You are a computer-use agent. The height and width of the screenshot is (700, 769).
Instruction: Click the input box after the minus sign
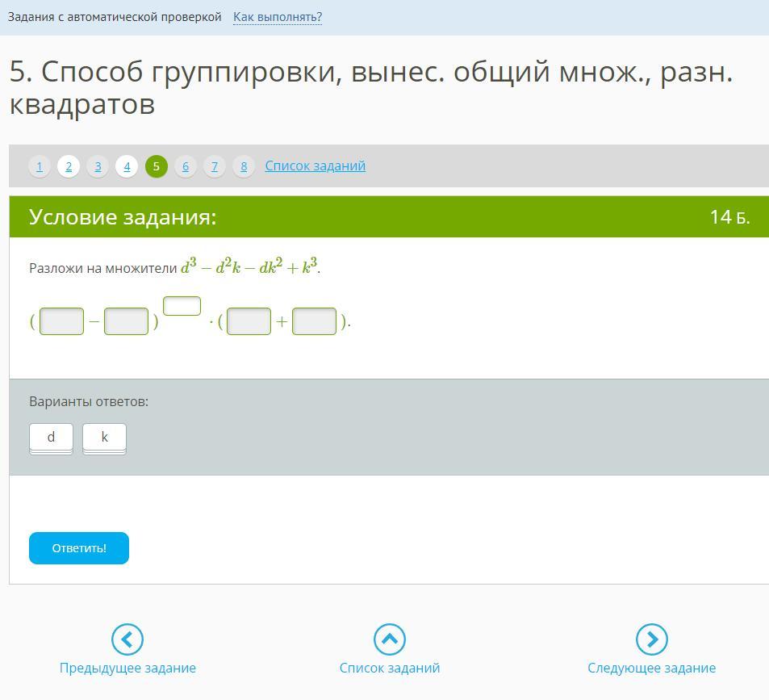click(x=127, y=321)
